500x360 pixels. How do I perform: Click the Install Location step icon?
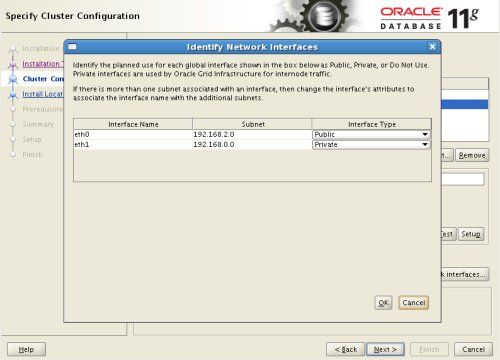(x=13, y=95)
